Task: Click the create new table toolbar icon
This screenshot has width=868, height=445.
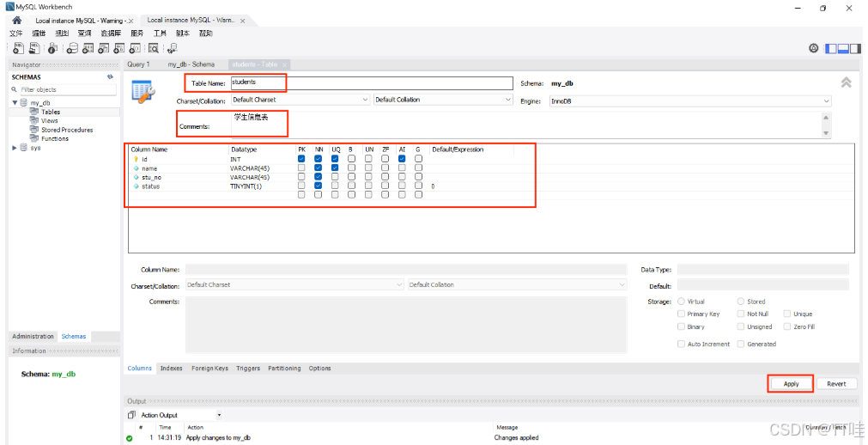Action: coord(88,48)
